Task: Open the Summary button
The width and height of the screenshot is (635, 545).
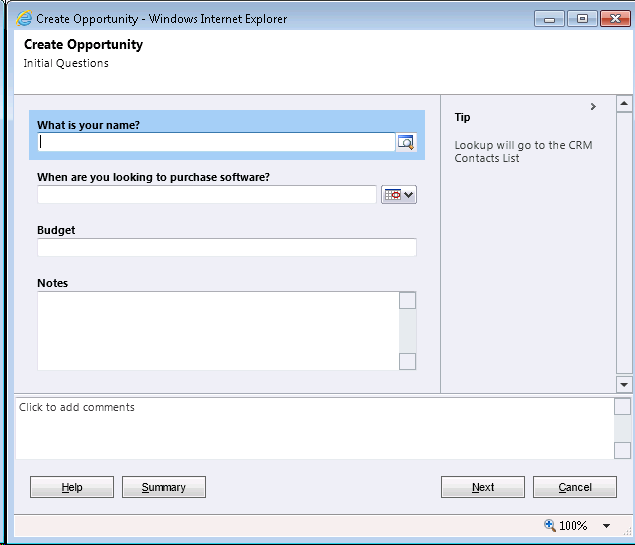Action: (164, 487)
